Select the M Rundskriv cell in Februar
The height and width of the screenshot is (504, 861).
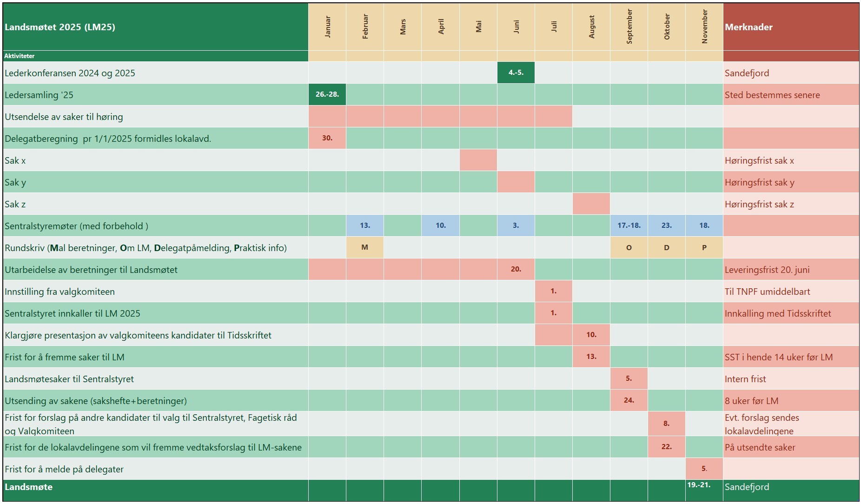pyautogui.click(x=365, y=247)
